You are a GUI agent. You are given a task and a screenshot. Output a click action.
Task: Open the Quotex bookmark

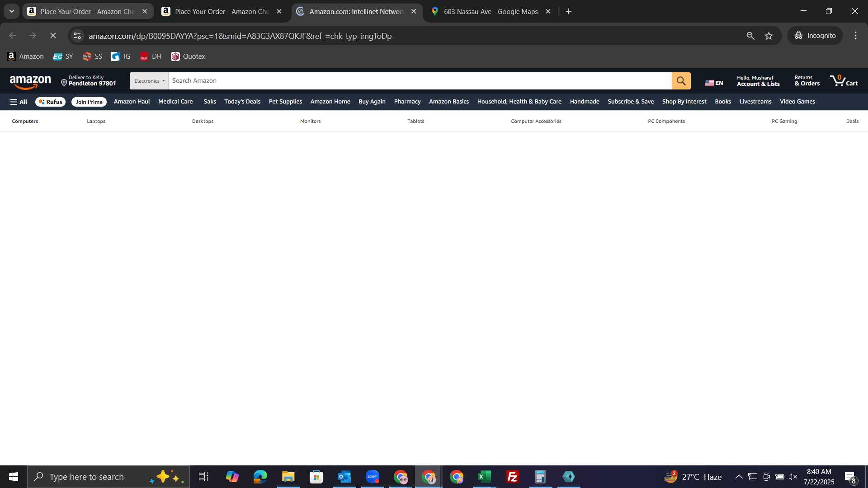point(188,56)
